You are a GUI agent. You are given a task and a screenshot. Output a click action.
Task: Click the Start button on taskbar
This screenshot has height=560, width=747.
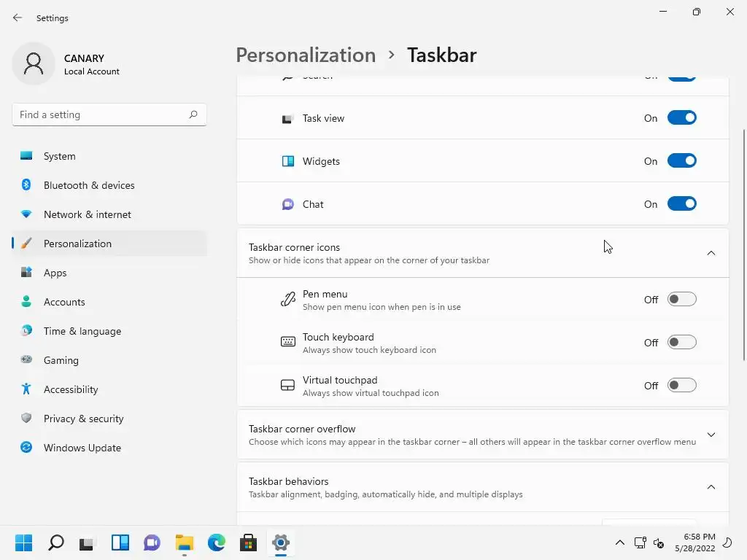point(23,542)
